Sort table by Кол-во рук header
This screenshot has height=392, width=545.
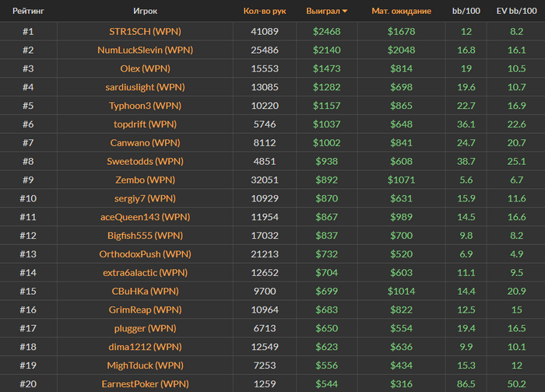point(264,12)
